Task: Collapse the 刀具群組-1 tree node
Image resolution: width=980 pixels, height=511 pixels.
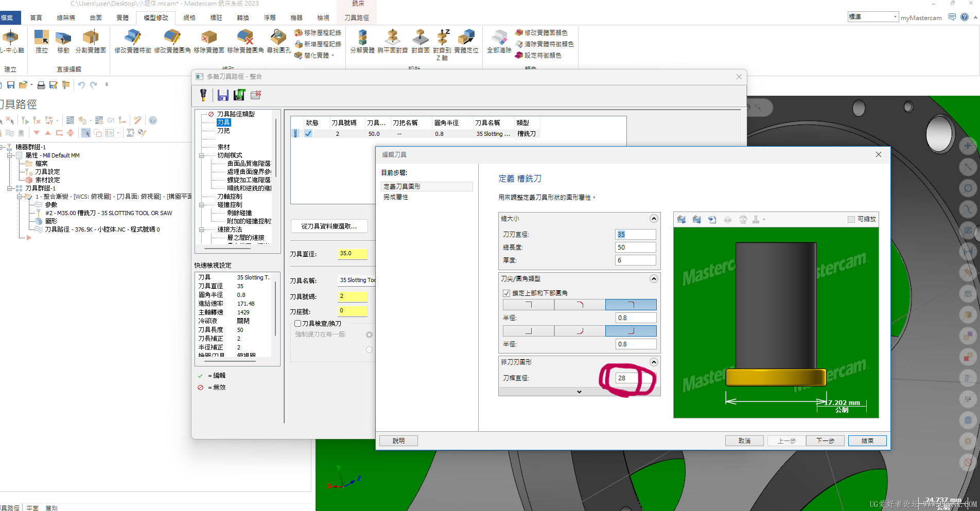Action: coord(10,188)
